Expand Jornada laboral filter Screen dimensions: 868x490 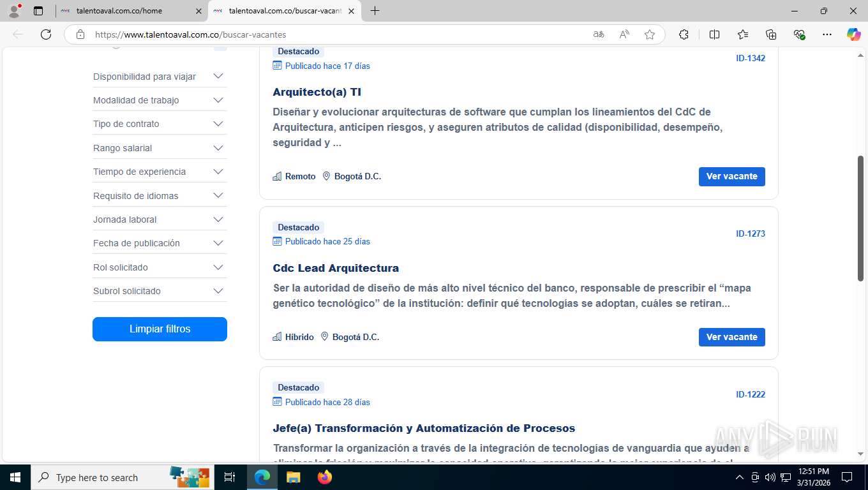pos(160,219)
